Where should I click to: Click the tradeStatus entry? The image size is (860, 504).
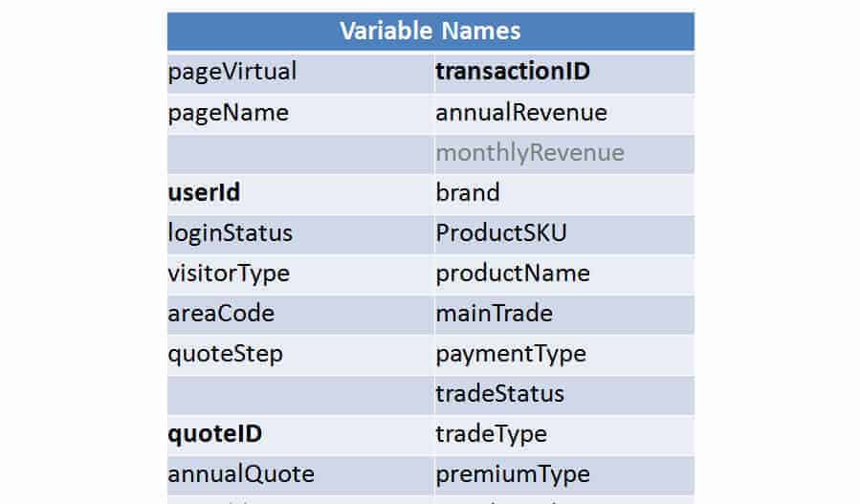tap(500, 394)
